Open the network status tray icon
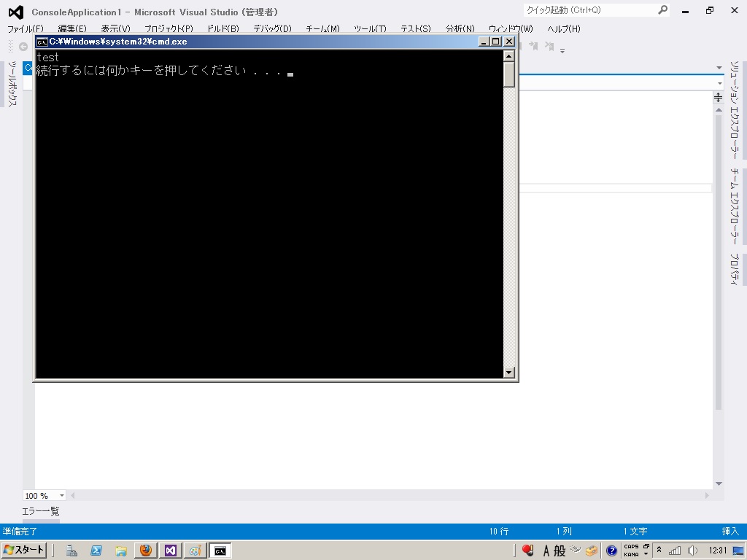Image resolution: width=747 pixels, height=560 pixels. coord(675,551)
